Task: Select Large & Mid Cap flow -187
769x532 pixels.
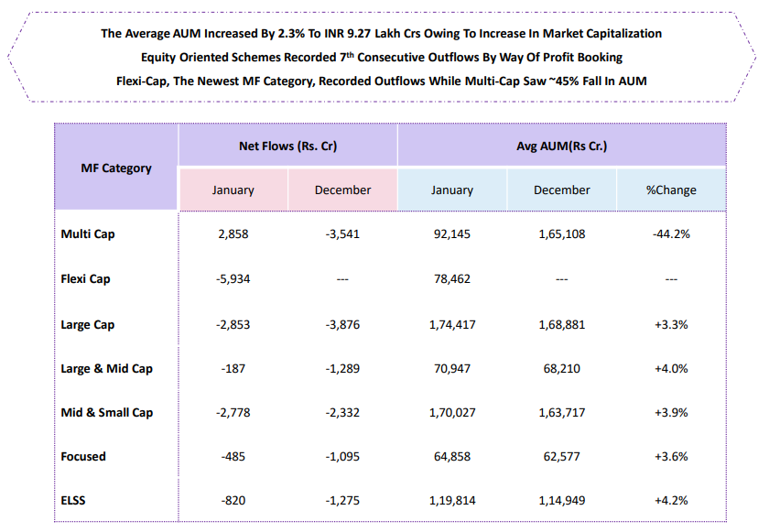Action: click(233, 369)
